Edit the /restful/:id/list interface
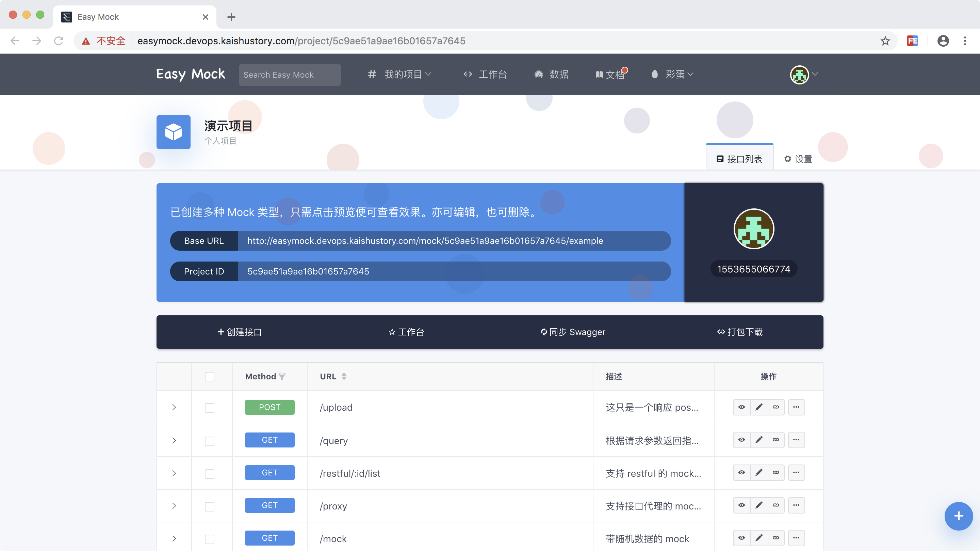The height and width of the screenshot is (551, 980). [x=758, y=473]
